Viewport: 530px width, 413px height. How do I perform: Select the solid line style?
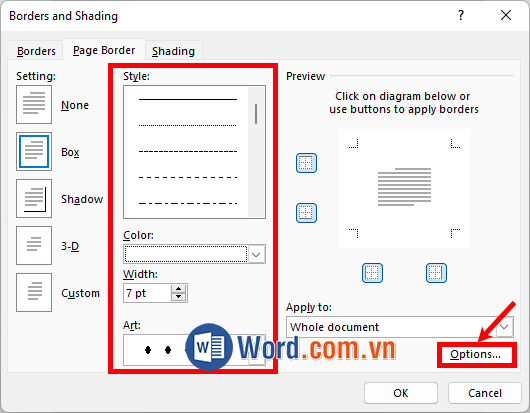pyautogui.click(x=188, y=99)
